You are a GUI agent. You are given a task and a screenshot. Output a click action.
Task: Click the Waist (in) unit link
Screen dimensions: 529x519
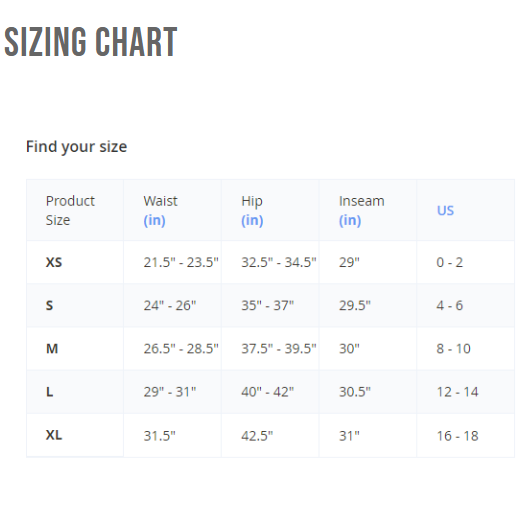tap(154, 220)
